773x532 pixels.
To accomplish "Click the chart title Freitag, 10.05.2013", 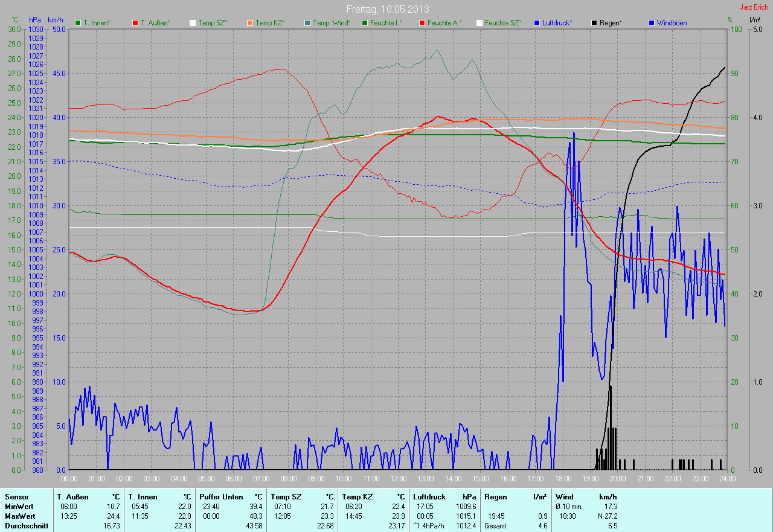I will pos(387,9).
